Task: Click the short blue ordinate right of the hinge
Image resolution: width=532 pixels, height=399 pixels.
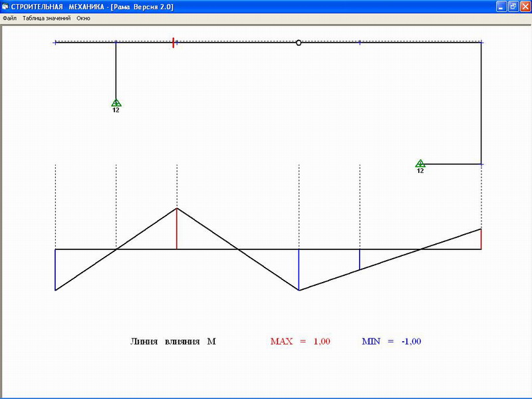Action: pos(360,259)
